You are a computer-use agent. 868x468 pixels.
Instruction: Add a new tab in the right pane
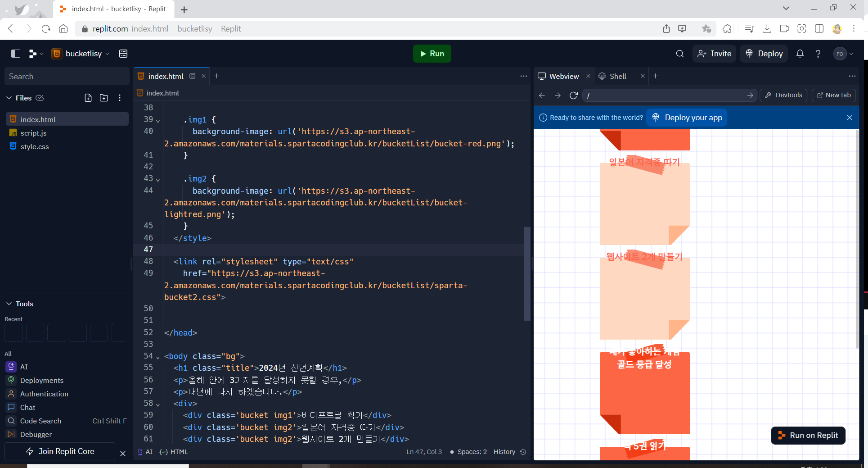pos(656,76)
